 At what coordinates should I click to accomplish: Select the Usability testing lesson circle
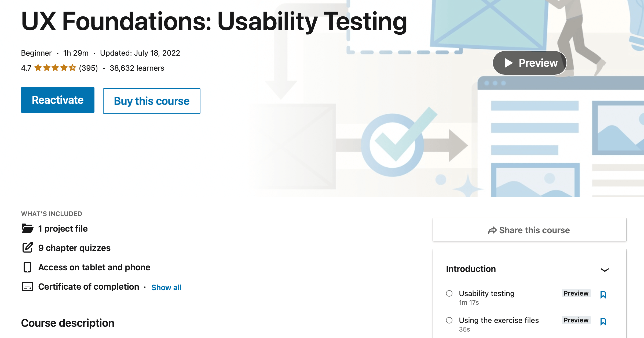449,293
